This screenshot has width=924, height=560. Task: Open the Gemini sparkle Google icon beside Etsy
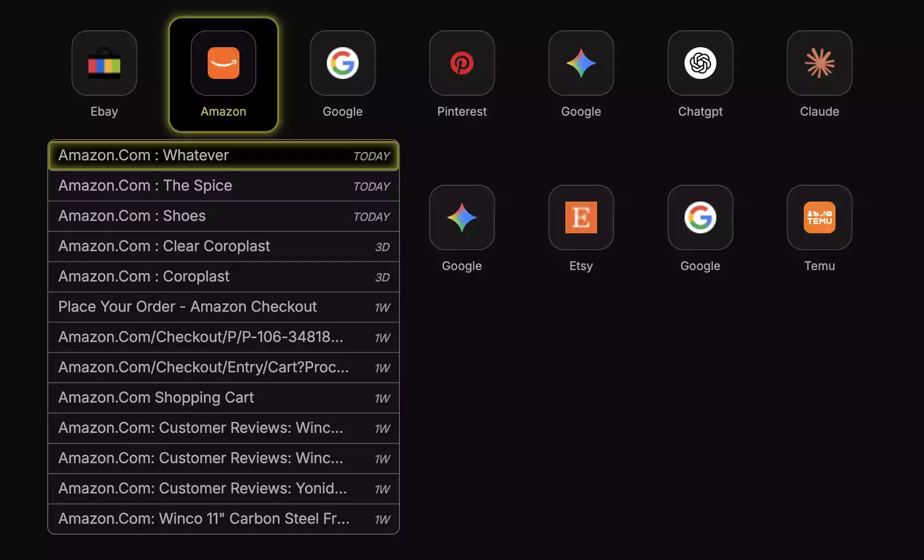coord(462,217)
